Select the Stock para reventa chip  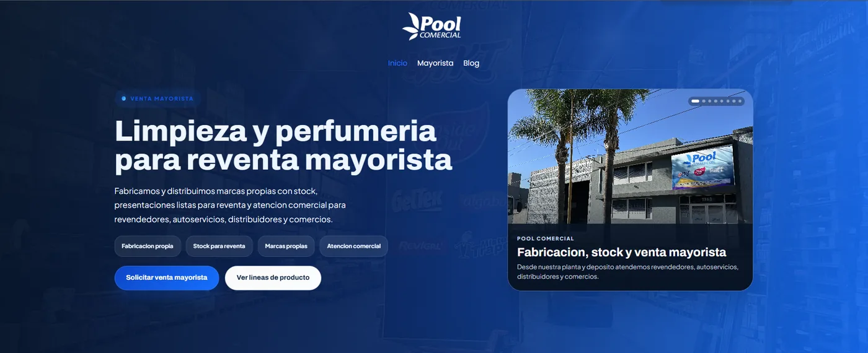pos(219,246)
